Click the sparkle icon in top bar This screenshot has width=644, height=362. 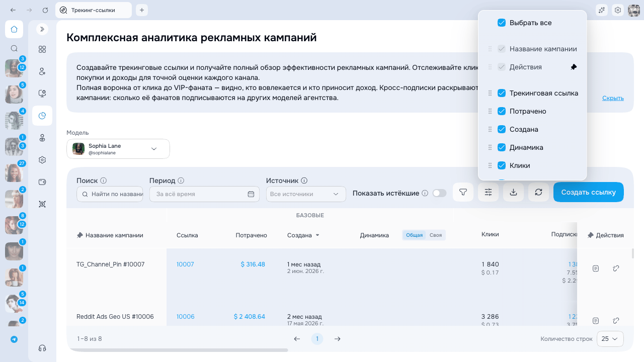coord(601,10)
